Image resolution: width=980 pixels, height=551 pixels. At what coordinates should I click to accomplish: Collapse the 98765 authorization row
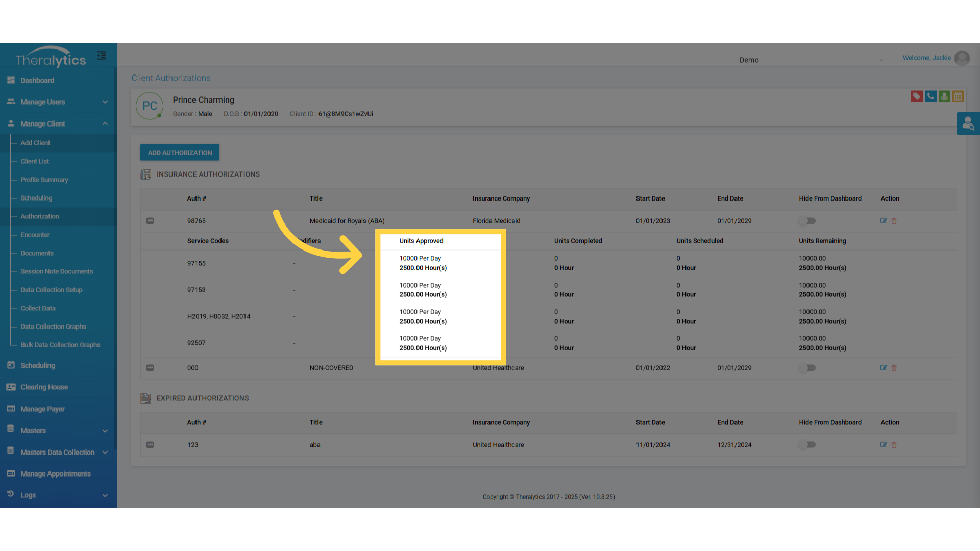pos(150,221)
